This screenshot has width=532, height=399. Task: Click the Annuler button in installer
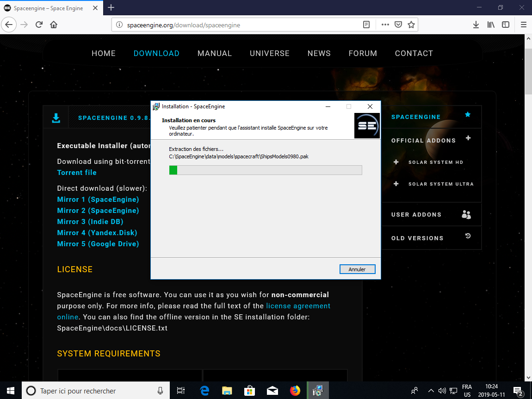[357, 269]
